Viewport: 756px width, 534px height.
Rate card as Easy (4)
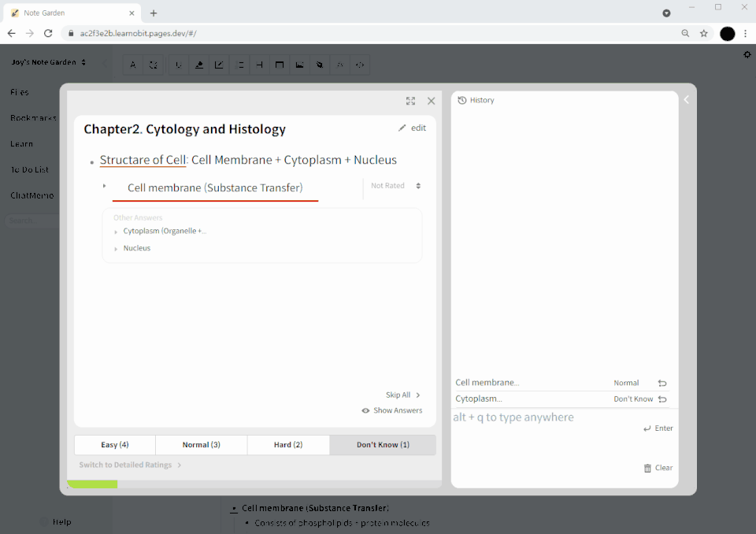point(115,445)
